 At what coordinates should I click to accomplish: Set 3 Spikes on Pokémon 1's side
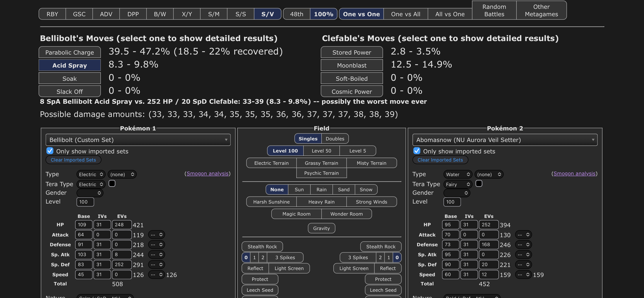285,257
